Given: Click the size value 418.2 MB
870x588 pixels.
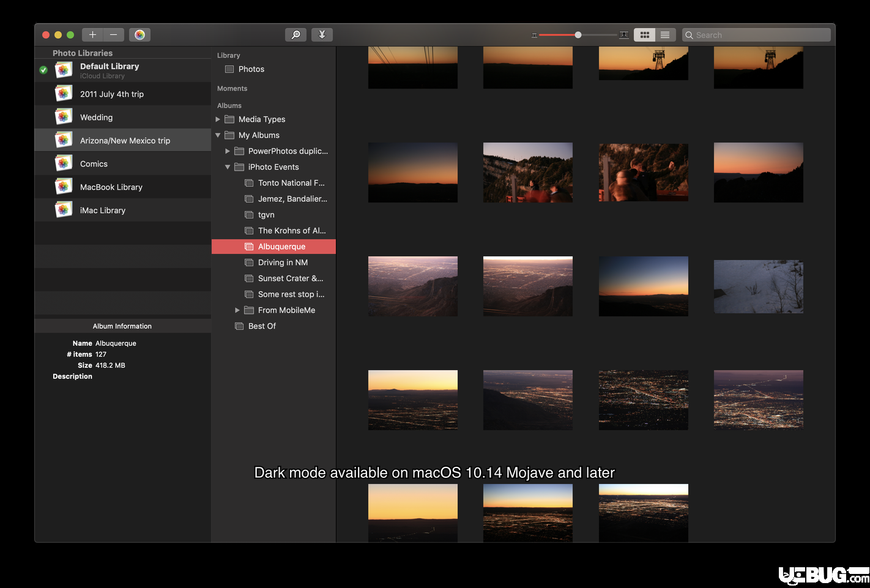Looking at the screenshot, I should coord(110,365).
